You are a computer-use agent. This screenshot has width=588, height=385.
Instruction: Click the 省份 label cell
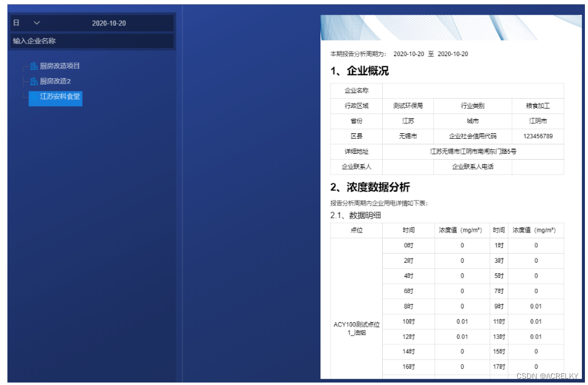point(356,121)
